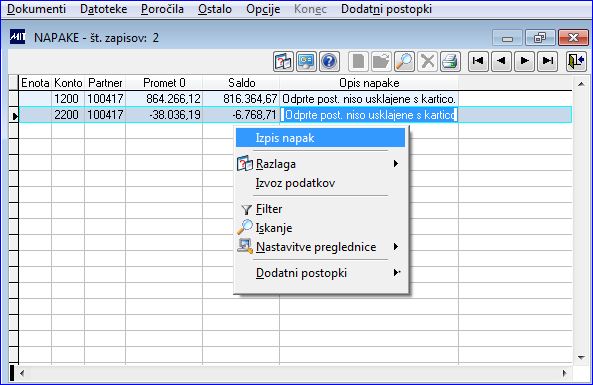593x385 pixels.
Task: Click the MIT application logo icon
Action: pyautogui.click(x=17, y=37)
